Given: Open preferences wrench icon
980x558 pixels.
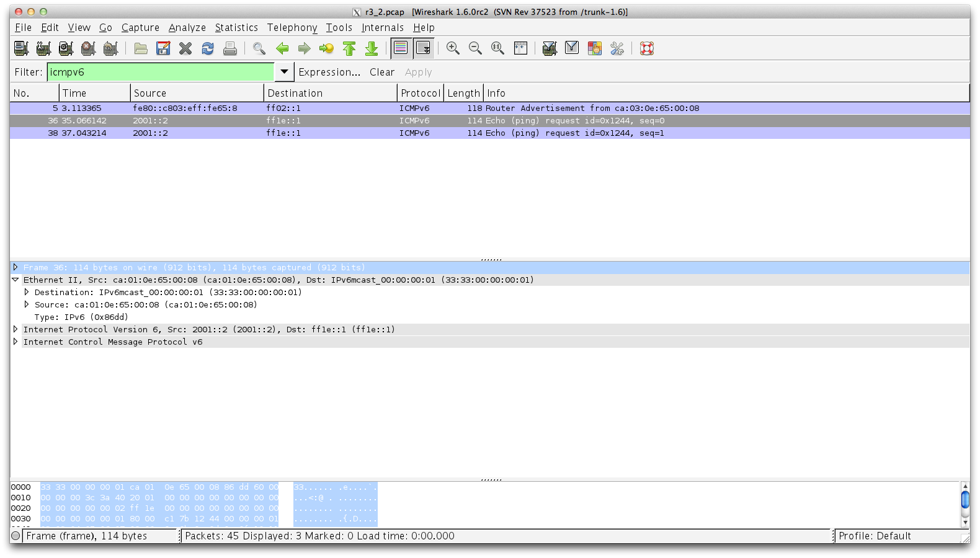Looking at the screenshot, I should (x=617, y=48).
